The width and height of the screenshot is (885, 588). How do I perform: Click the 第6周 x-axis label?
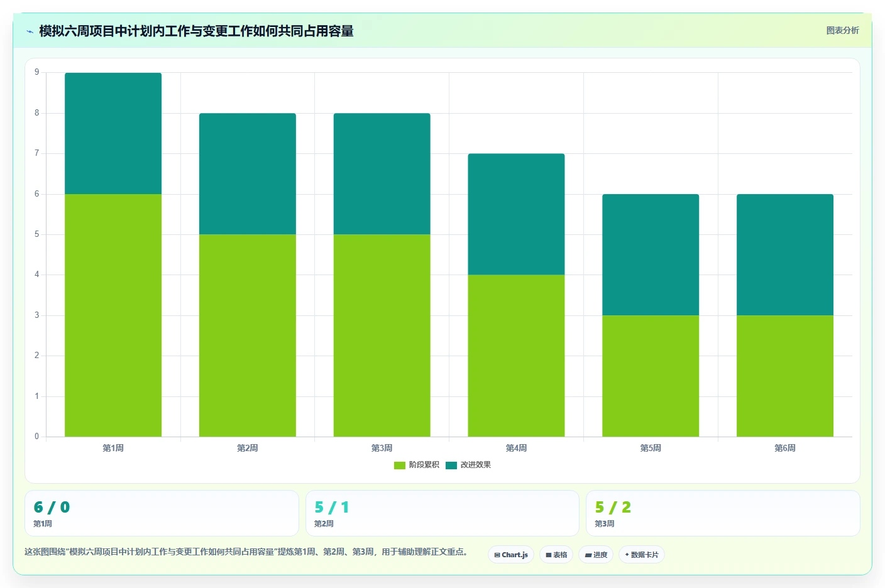[785, 448]
